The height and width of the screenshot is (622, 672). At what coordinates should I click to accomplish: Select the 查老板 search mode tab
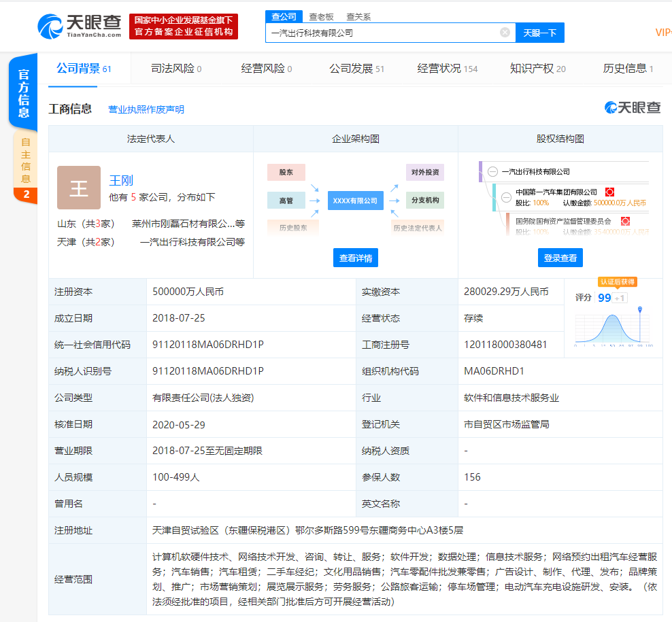321,16
